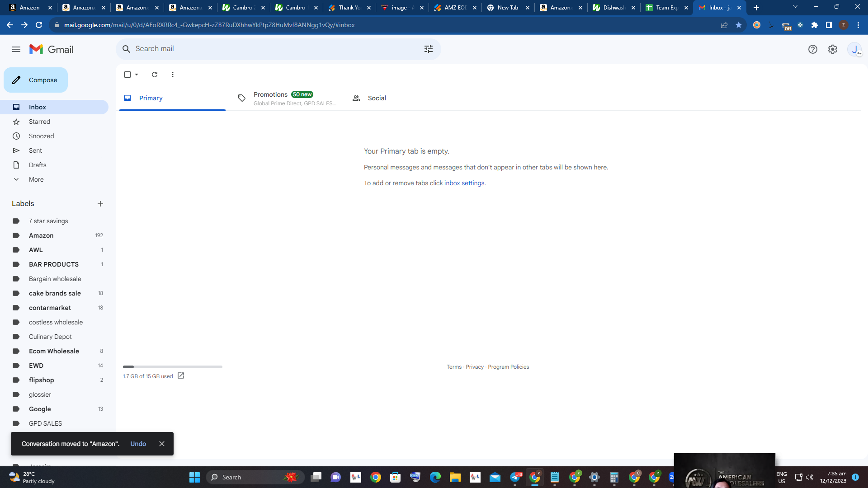Click the Gmail logo
Viewport: 868px width, 488px height.
(52, 49)
